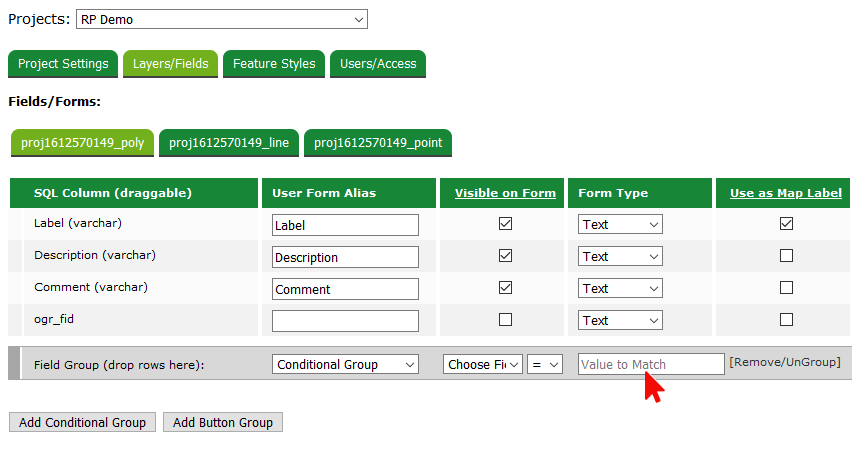Check Use as Map Label for Description
This screenshot has width=859, height=453.
[x=786, y=256]
